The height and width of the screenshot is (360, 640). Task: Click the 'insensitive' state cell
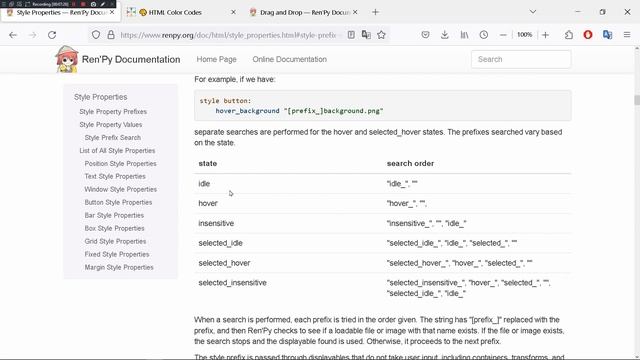coord(216,223)
